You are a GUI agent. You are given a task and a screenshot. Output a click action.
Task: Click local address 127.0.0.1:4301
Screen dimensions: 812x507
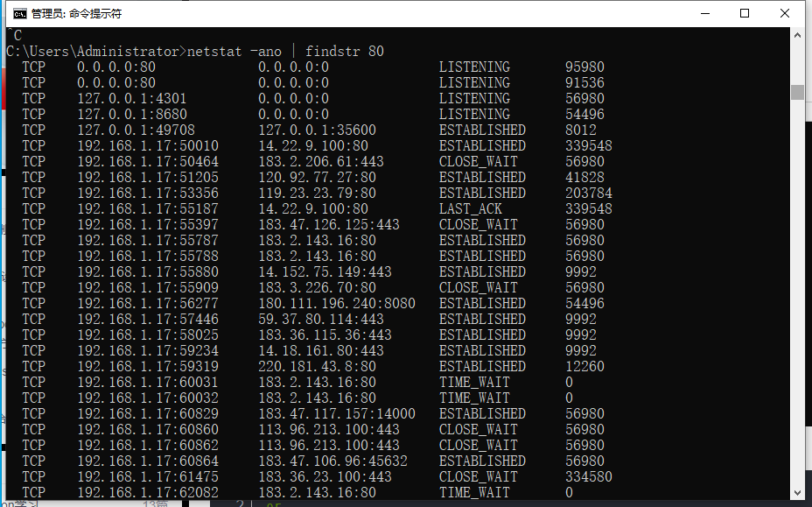(131, 98)
